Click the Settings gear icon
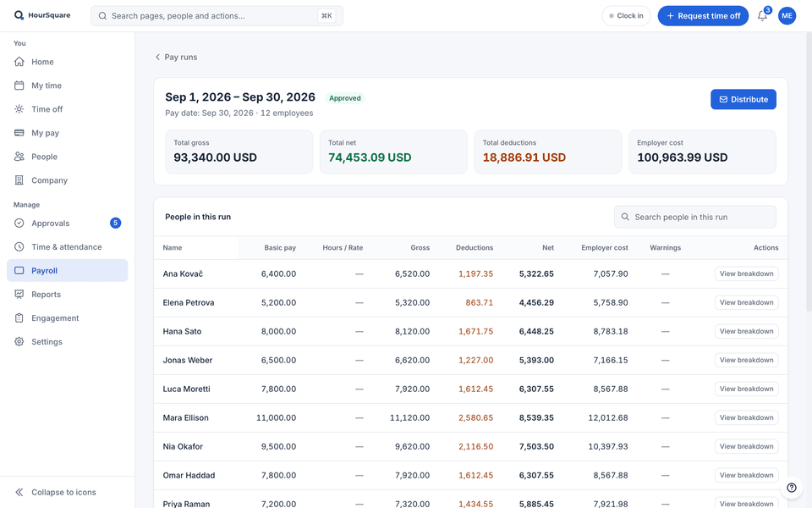Viewport: 812px width, 508px height. (x=19, y=341)
